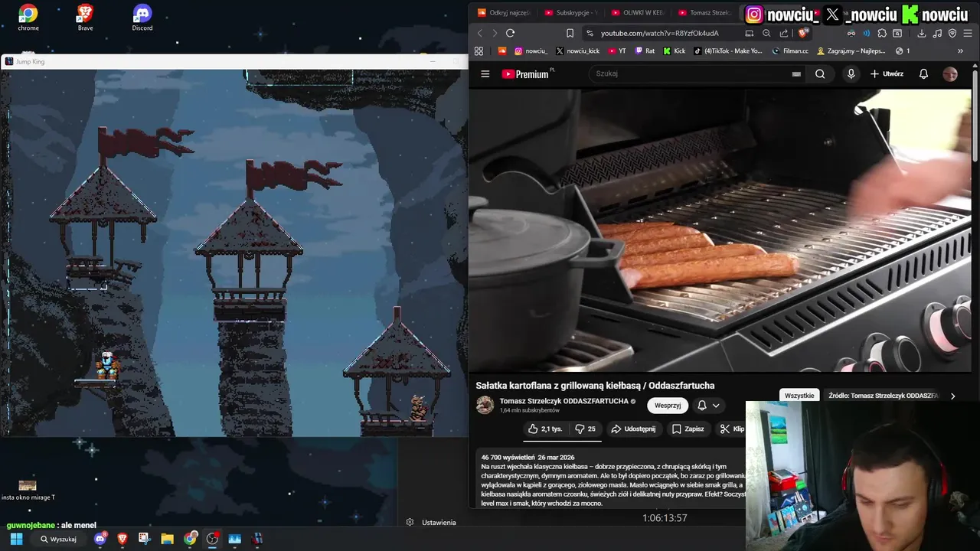Select the Źródło: Tomasz Strzelczyk chip

pyautogui.click(x=883, y=396)
